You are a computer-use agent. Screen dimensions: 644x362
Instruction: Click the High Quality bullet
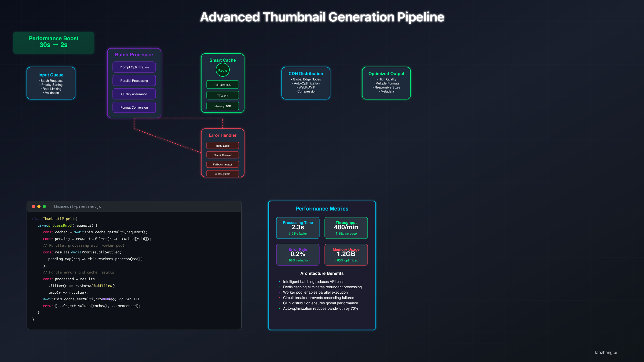pos(386,79)
